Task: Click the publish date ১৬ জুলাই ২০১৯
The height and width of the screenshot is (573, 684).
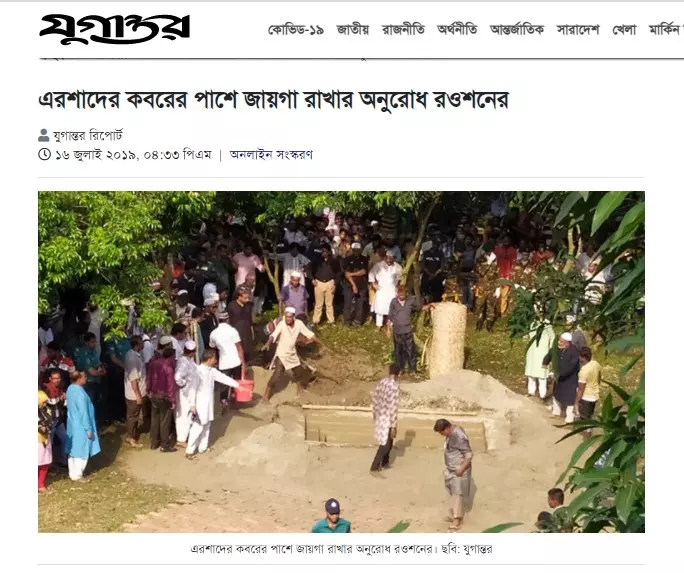Action: (x=96, y=154)
